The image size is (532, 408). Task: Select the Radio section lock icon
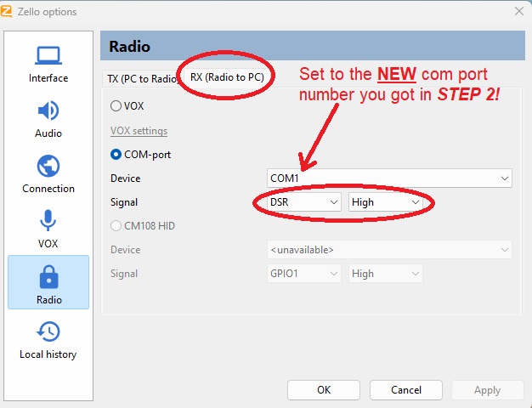pyautogui.click(x=48, y=276)
